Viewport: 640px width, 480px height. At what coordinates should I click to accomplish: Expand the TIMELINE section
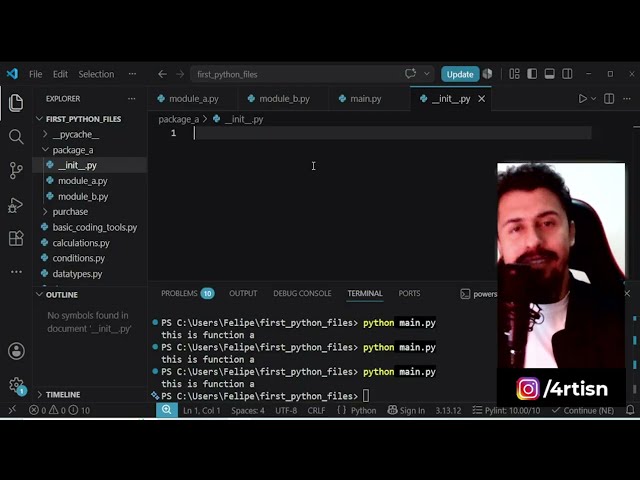tap(62, 395)
